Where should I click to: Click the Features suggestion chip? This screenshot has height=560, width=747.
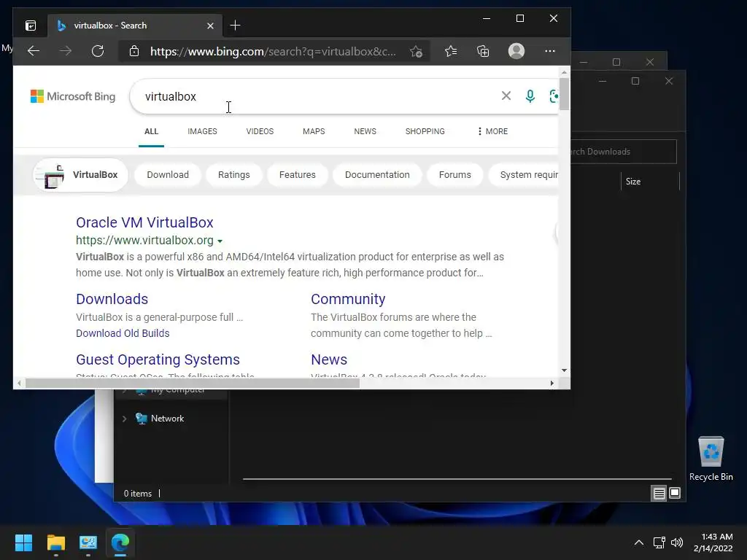298,175
